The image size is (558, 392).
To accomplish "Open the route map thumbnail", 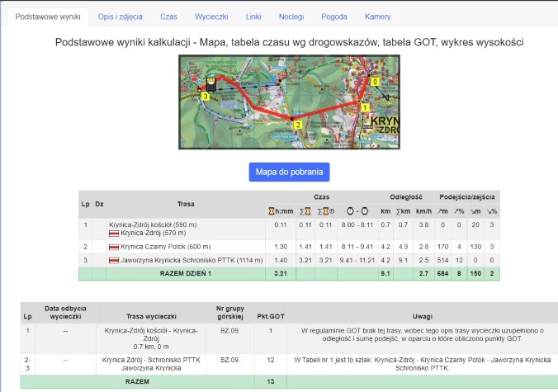I will point(290,102).
